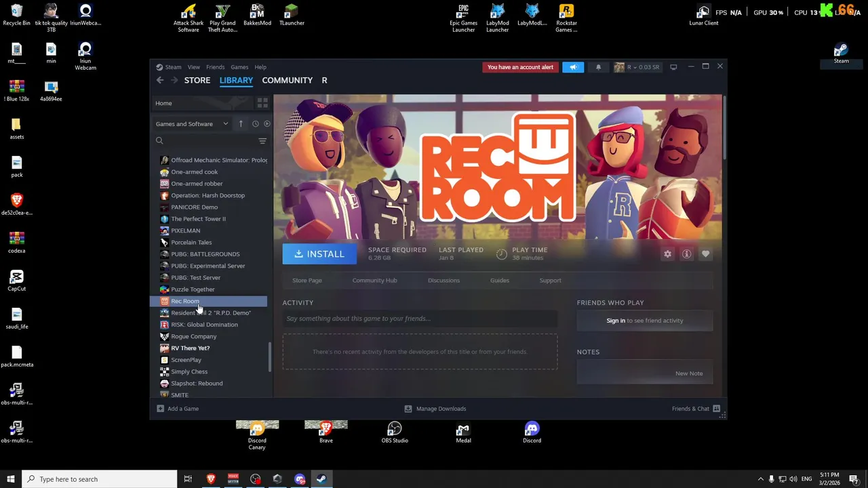Open the LIBRARY tab
The image size is (868, 488).
pyautogui.click(x=236, y=80)
